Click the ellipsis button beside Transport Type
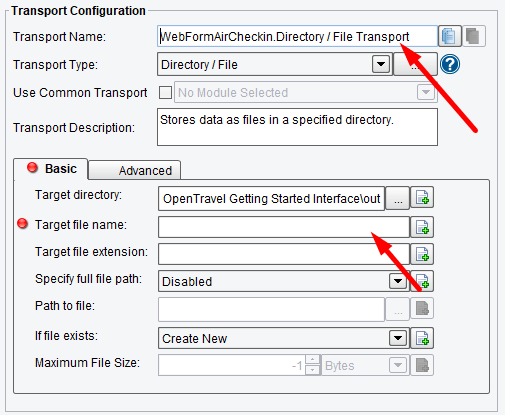This screenshot has height=415, width=505. tap(415, 64)
